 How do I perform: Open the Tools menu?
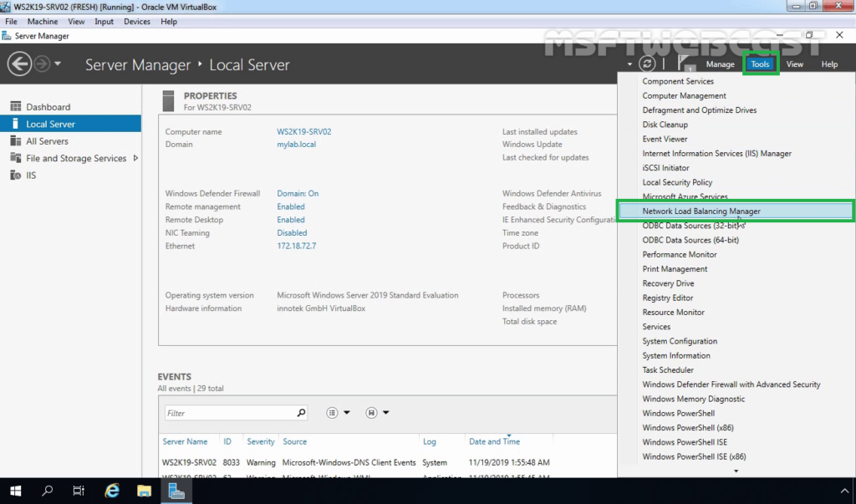click(760, 64)
